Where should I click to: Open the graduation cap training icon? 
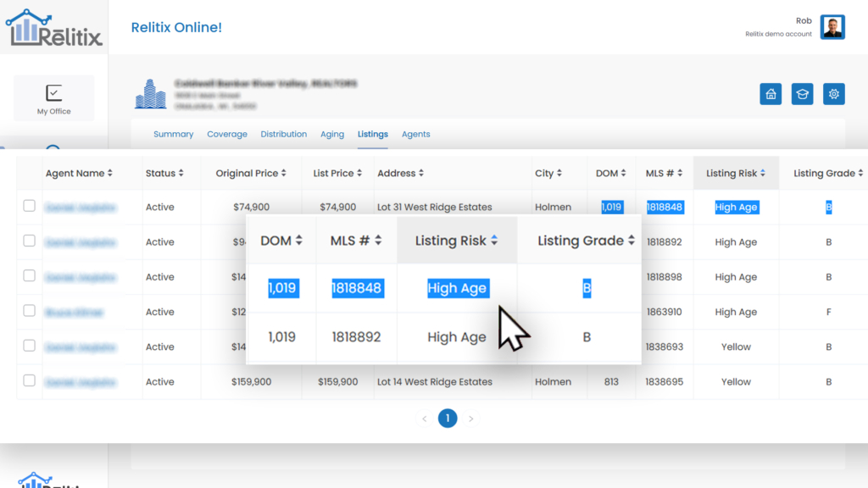pyautogui.click(x=802, y=94)
